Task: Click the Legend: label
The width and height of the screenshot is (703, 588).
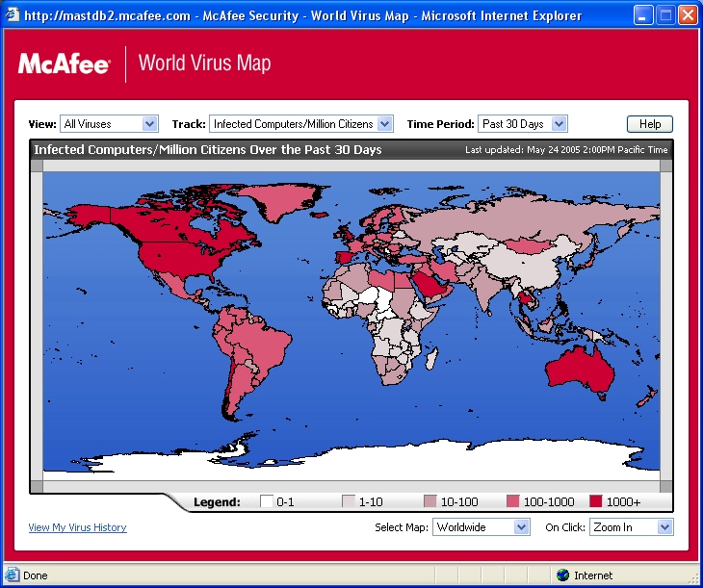Action: [x=217, y=502]
